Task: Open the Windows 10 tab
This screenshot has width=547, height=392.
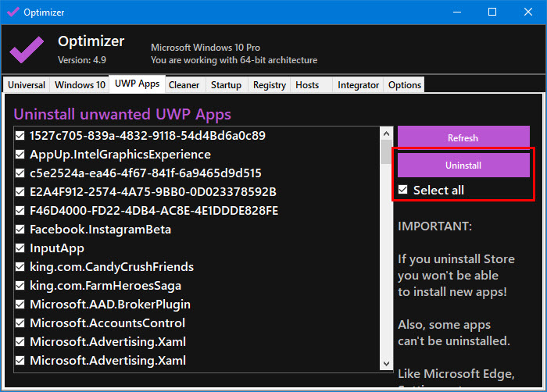Action: click(80, 85)
